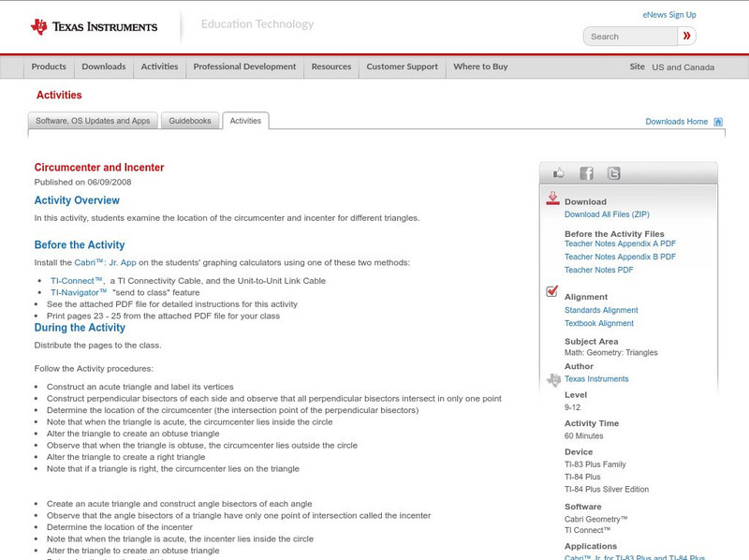Open Customer Support menu

pyautogui.click(x=403, y=66)
